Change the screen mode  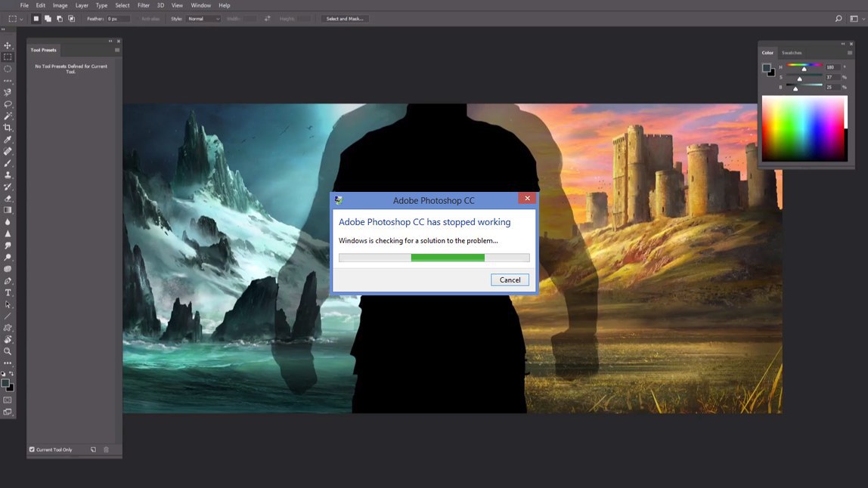pyautogui.click(x=8, y=412)
